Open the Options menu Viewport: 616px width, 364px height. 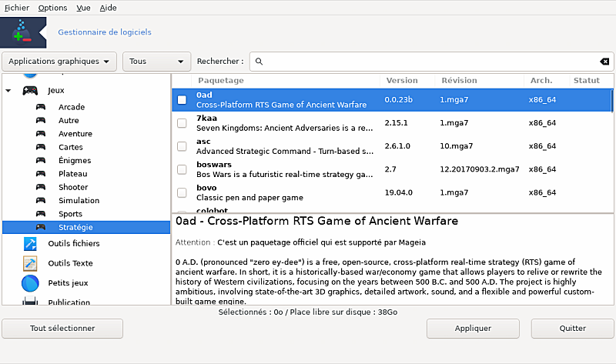[52, 7]
